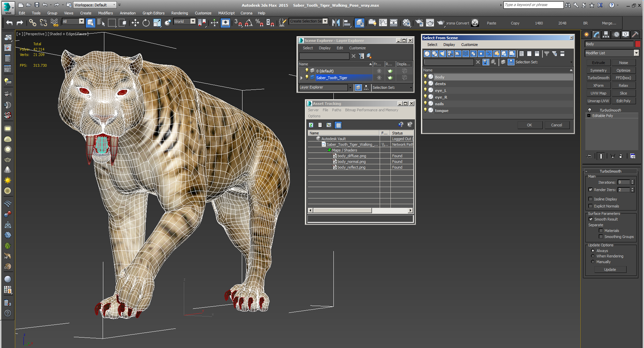Screen dimensions: 644x348
Task: Click the Mirror tool icon
Action: point(336,23)
